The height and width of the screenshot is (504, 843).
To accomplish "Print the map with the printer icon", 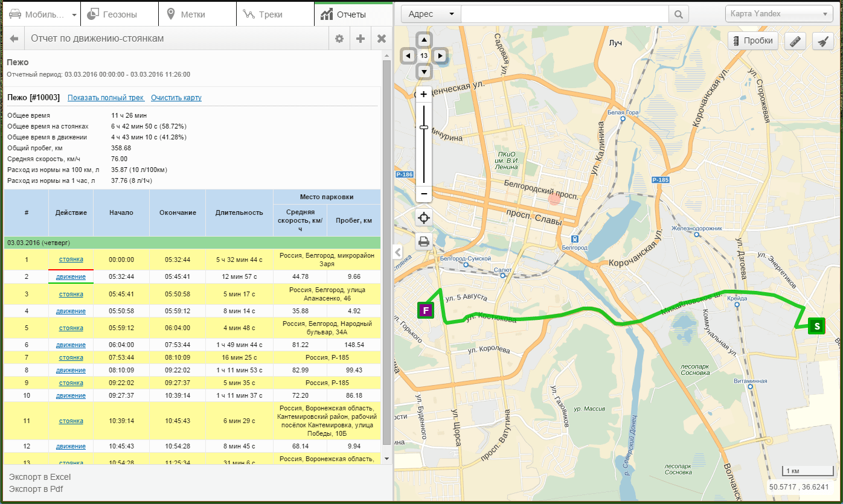I will tap(424, 241).
